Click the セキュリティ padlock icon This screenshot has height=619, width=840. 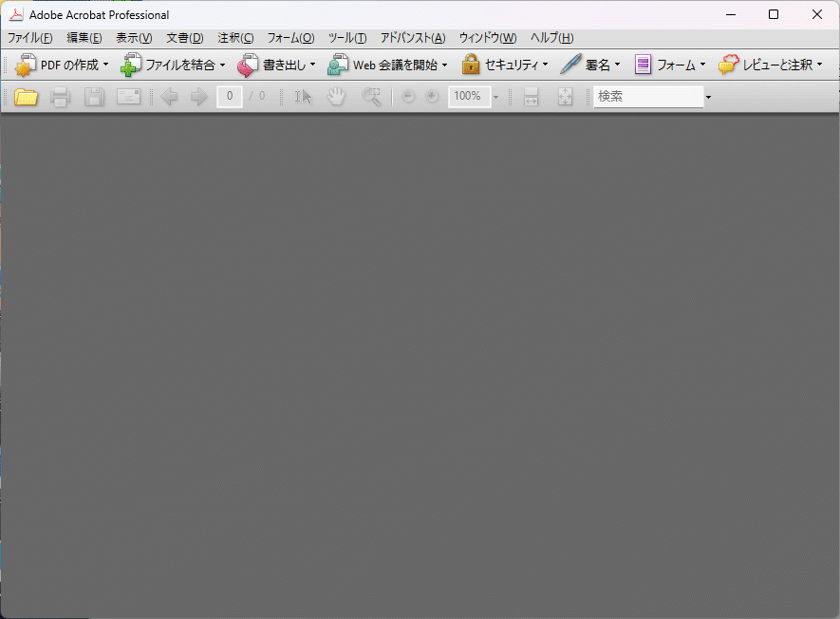[x=471, y=64]
